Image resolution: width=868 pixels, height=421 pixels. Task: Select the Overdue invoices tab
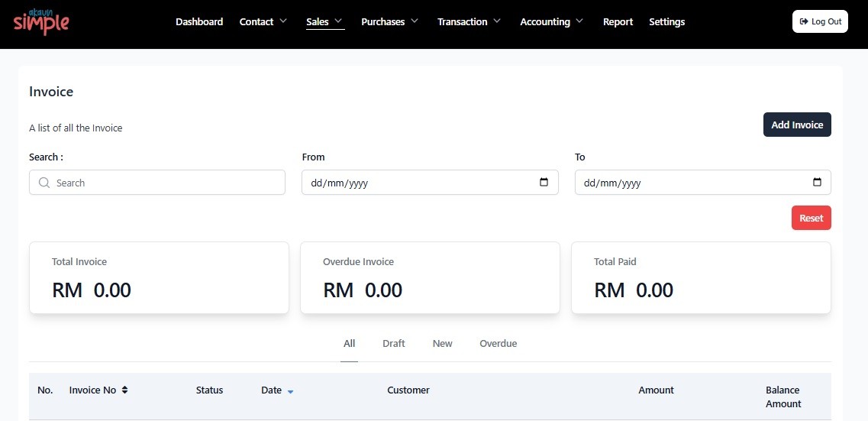click(499, 344)
